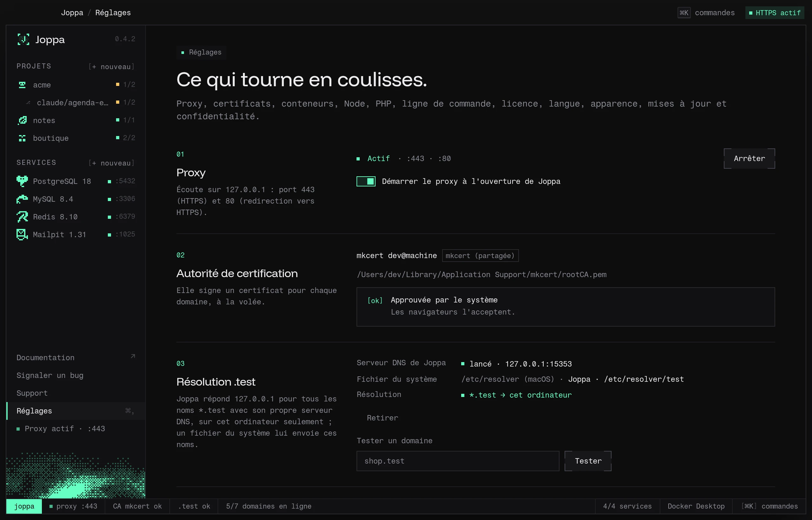Click version number 0.4.2

point(125,39)
